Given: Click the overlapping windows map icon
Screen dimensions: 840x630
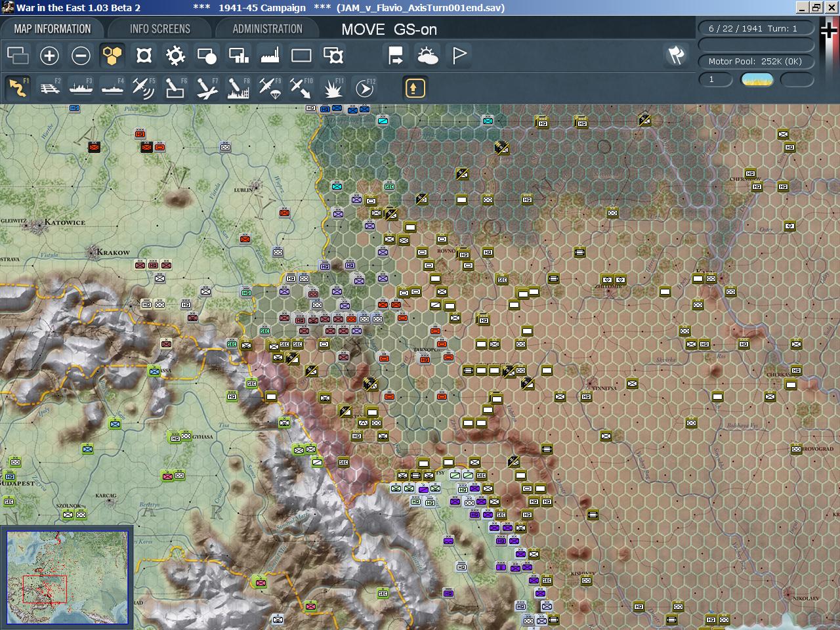Looking at the screenshot, I should click(18, 56).
